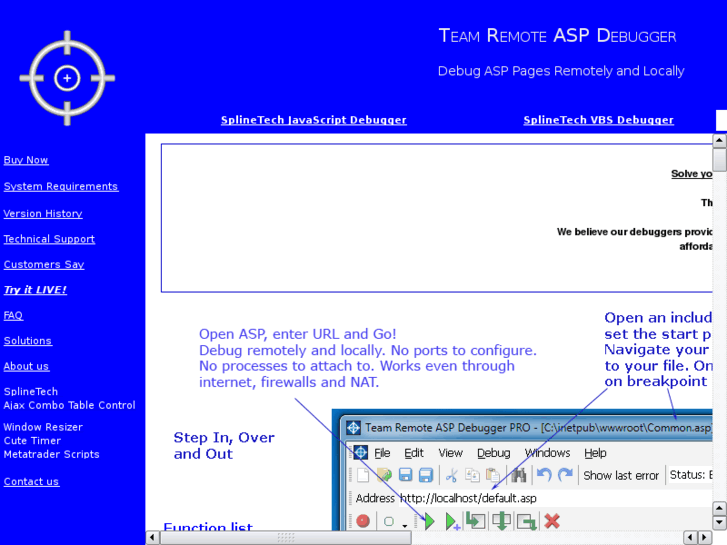Click the vertical scrollbar thumb of content frame
727x545 pixels.
719,160
